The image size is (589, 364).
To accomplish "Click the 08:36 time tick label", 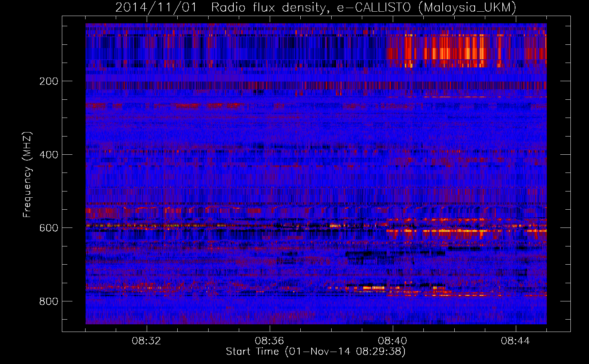I will pos(269,341).
